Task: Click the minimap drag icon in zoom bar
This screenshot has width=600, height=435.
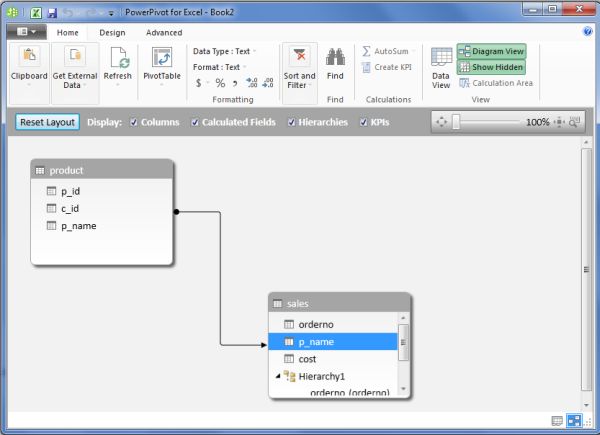Action: (x=574, y=122)
